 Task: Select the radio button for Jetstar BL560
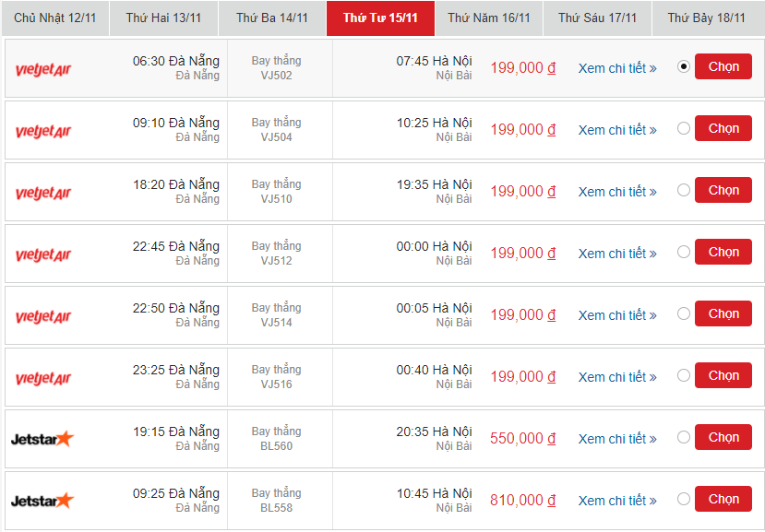click(684, 437)
